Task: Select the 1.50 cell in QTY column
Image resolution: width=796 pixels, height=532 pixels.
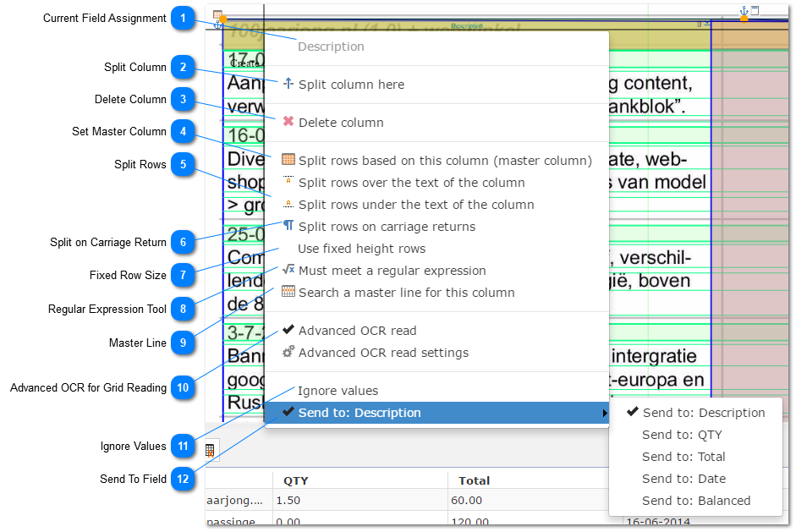Action: click(360, 500)
